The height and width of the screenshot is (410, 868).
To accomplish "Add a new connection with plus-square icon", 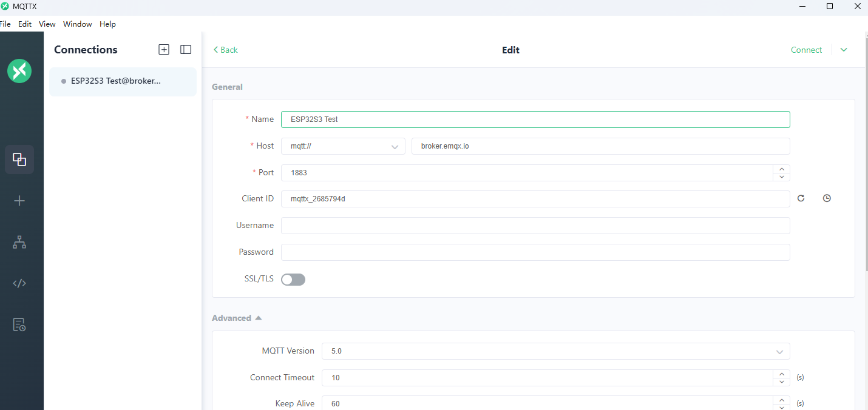I will (x=164, y=50).
